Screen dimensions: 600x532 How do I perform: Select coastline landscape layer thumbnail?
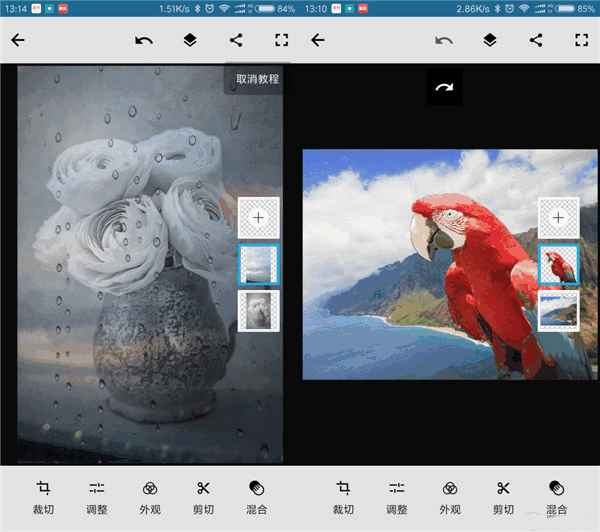(559, 311)
